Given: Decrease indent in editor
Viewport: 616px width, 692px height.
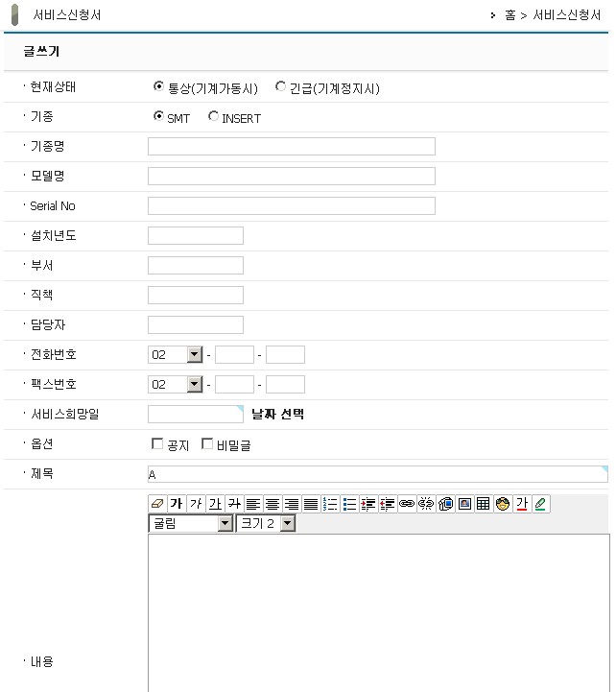Looking at the screenshot, I should point(388,504).
